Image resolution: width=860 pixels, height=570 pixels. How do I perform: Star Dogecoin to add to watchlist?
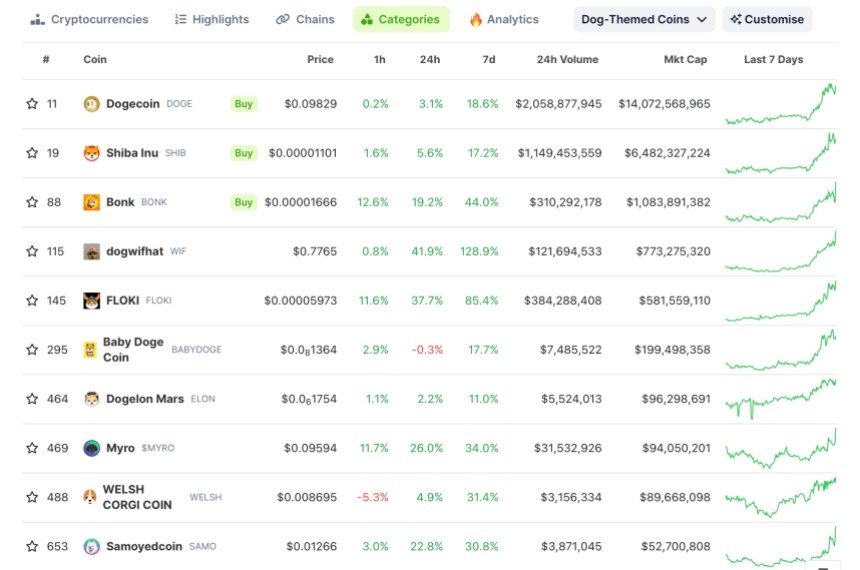(32, 104)
